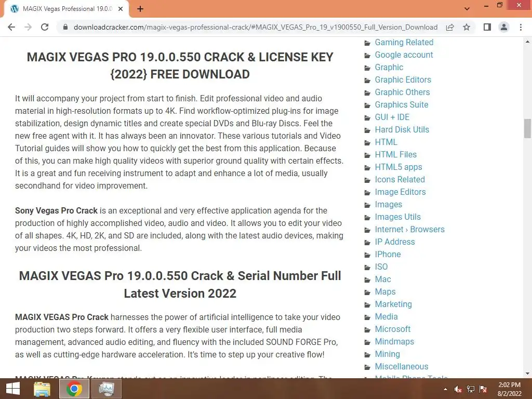Close the MAGIX Vegas Professional tab
The height and width of the screenshot is (399, 532).
[x=121, y=9]
